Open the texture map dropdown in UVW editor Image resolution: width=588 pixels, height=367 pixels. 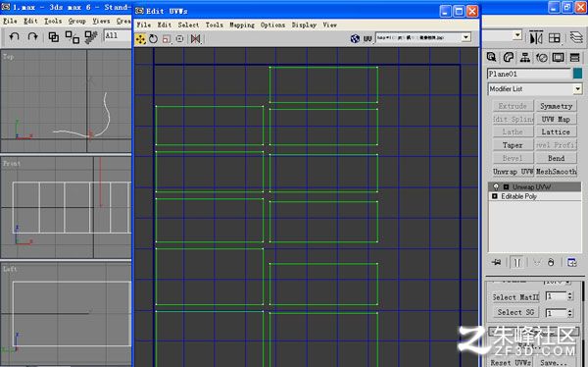(x=423, y=37)
